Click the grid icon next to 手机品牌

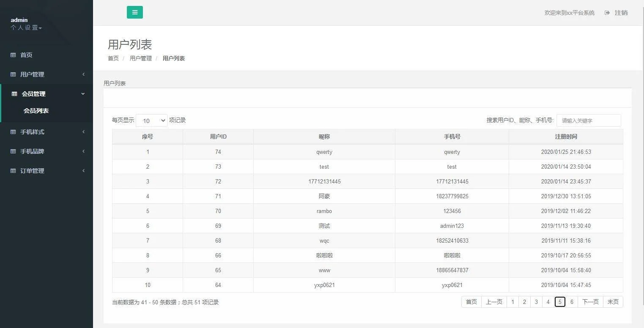point(13,151)
